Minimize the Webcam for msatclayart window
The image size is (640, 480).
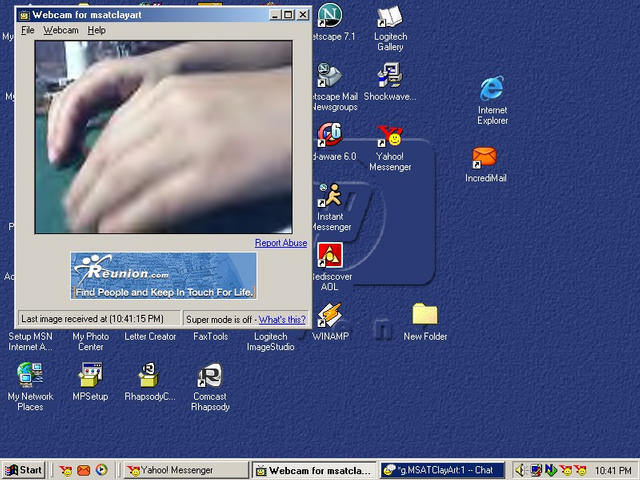[275, 15]
